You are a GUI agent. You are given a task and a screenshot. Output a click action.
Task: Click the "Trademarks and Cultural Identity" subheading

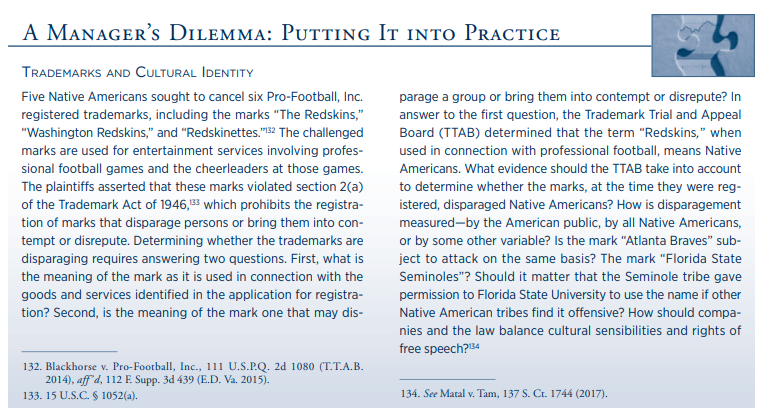138,73
